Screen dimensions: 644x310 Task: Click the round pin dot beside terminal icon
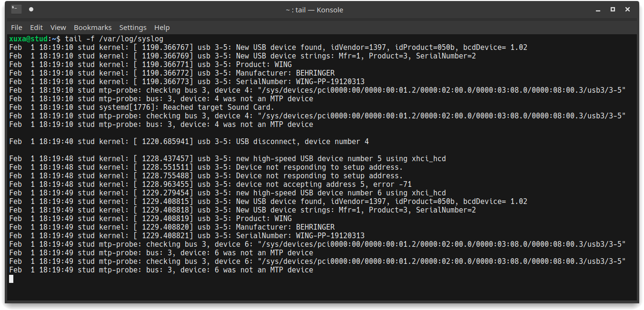31,10
